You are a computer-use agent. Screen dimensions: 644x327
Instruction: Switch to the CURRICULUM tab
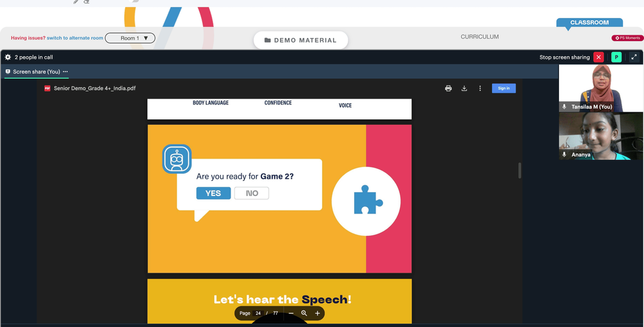479,37
